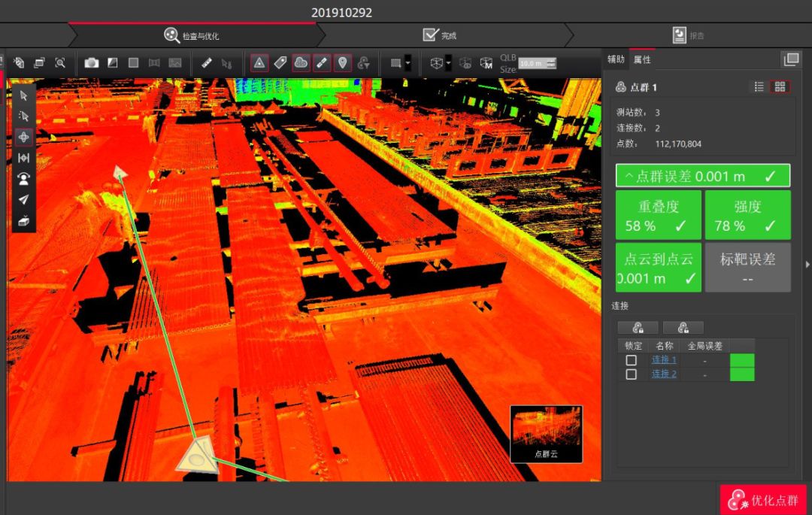Click the 全局误差 column header

pos(704,346)
